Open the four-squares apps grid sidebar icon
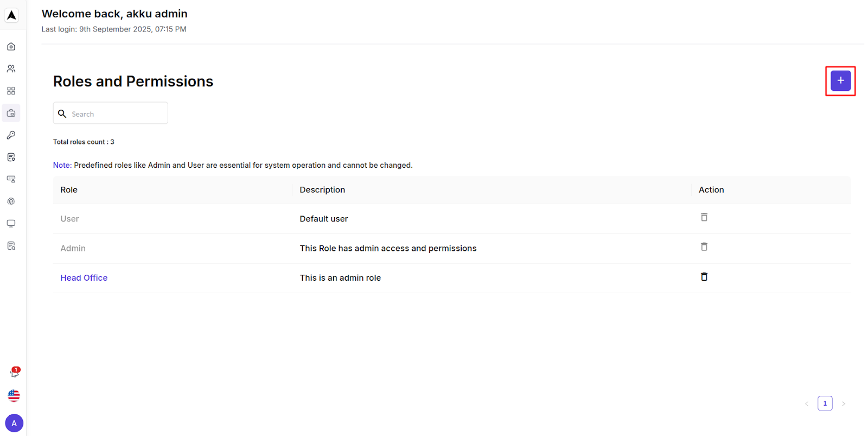 11,91
